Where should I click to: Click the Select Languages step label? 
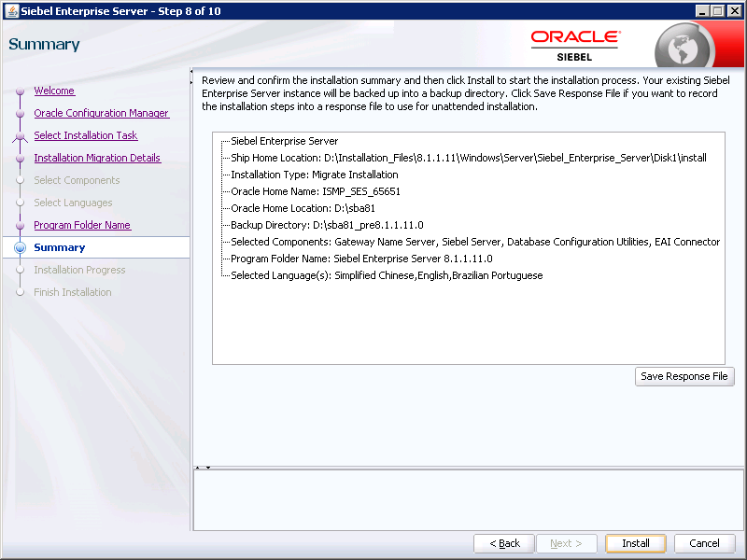tap(73, 203)
